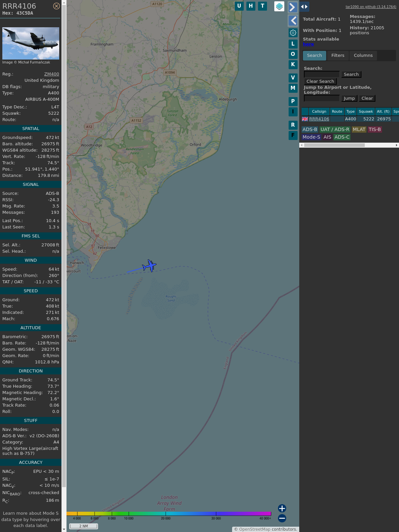Click the I map button
Screen dimensions: 399x532
(293, 112)
